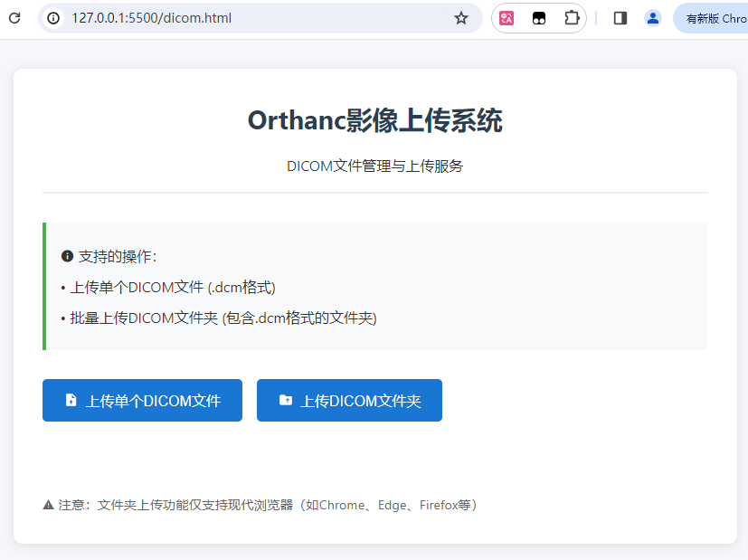Open the Chrome profile avatar
Viewport: 748px width, 560px height.
(652, 17)
